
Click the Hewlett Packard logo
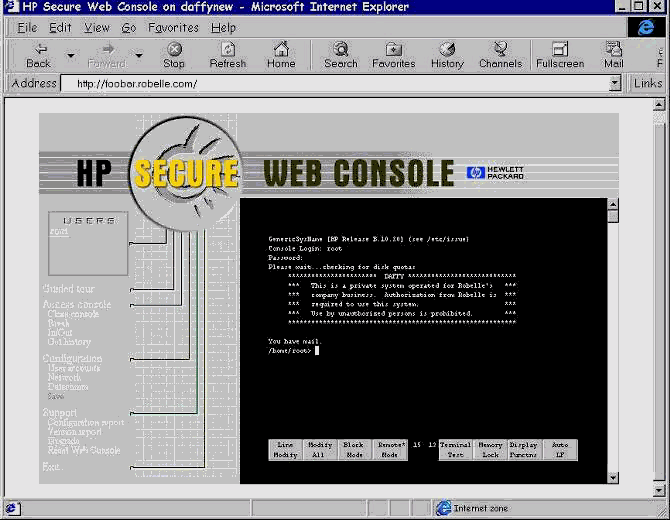point(495,173)
